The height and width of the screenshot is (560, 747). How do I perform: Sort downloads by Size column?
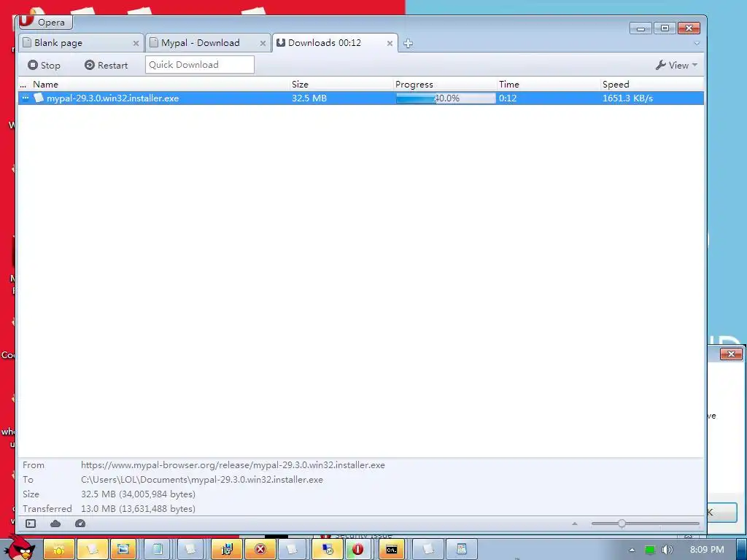click(x=341, y=85)
